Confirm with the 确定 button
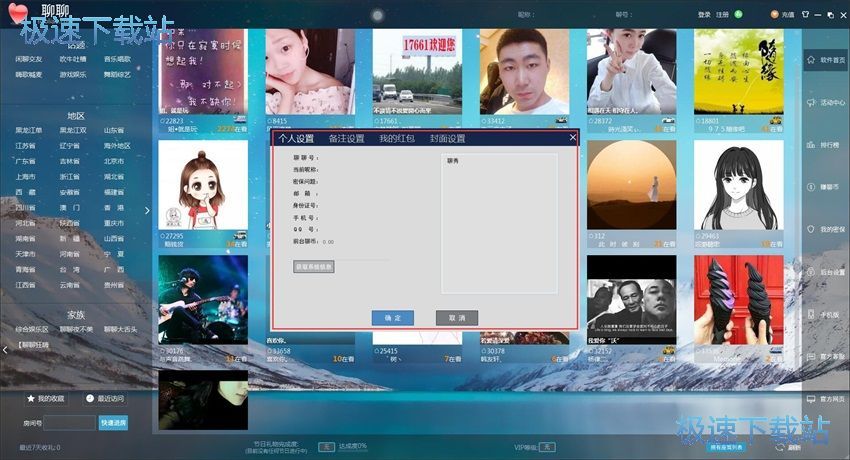Screen dimensions: 850x460 click(393, 318)
